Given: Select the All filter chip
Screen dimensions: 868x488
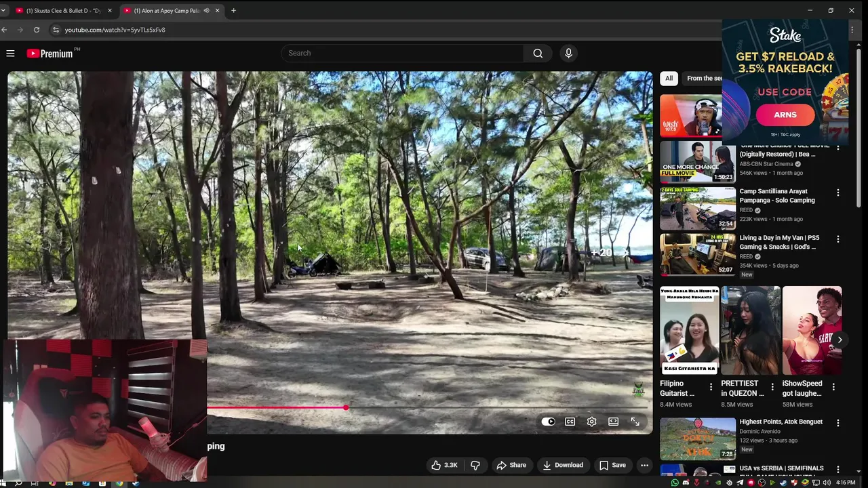Looking at the screenshot, I should 669,78.
